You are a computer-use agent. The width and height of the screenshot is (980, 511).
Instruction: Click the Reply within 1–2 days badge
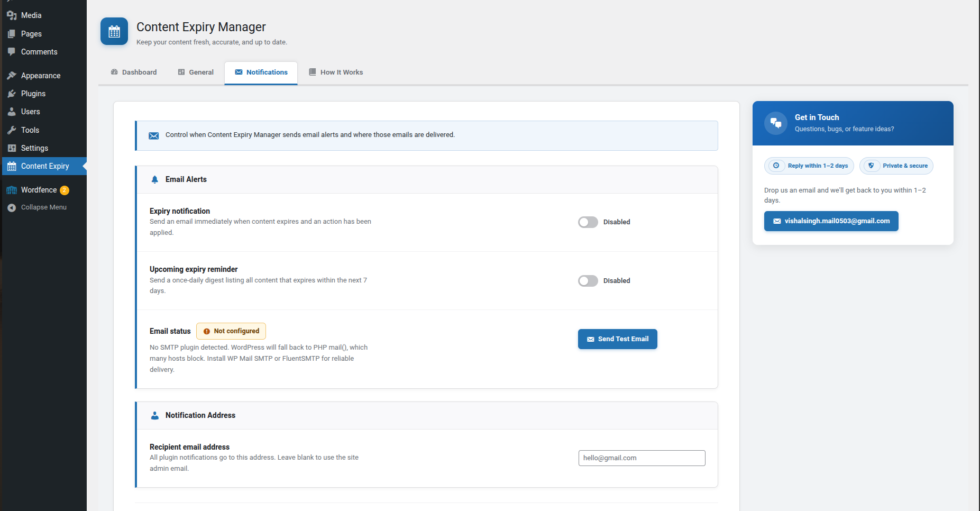[x=809, y=166]
